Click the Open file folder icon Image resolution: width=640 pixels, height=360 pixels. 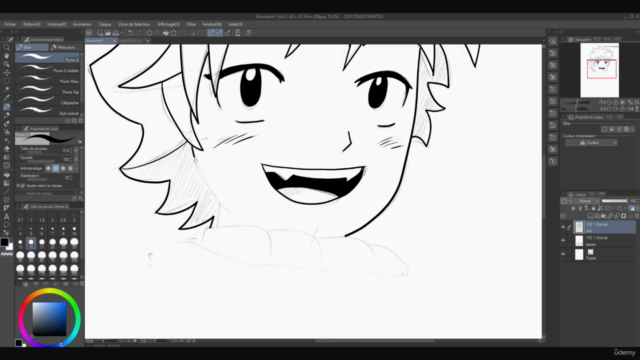pyautogui.click(x=108, y=33)
